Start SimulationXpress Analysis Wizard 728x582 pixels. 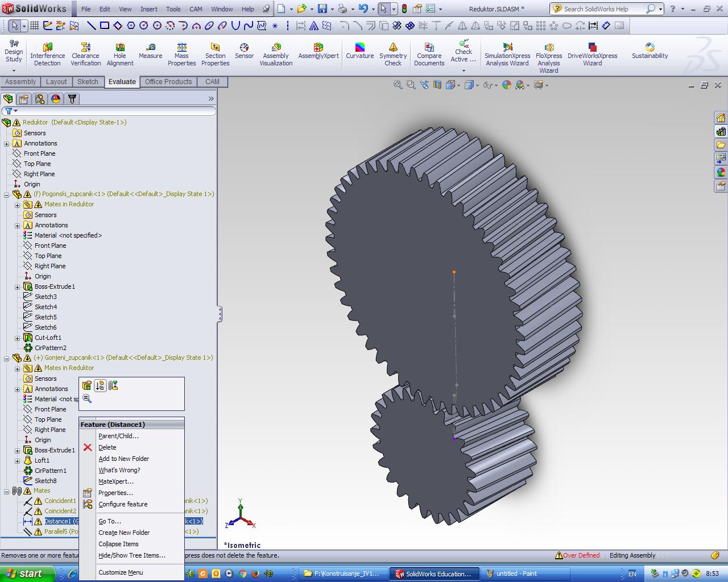[x=507, y=55]
